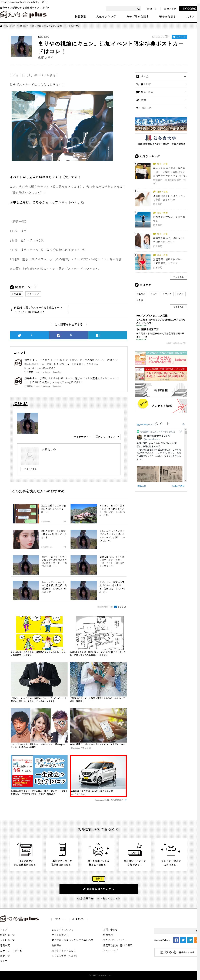Click サイトマップ in footer
Screen dimensions: 200x980
click(110, 950)
